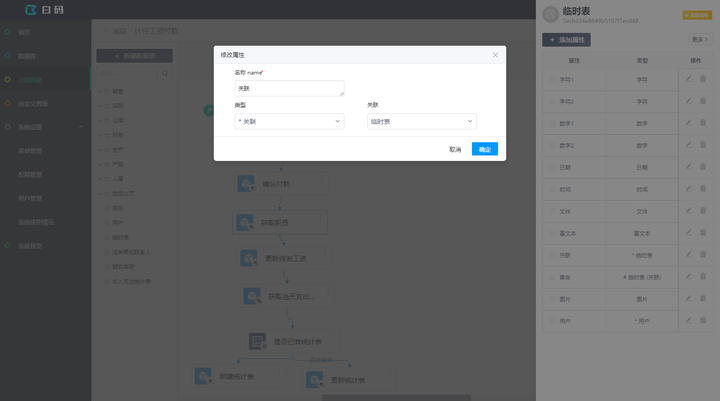Select 功能搭建 in the sidebar
Viewport: 720px width, 401px height.
[x=30, y=80]
